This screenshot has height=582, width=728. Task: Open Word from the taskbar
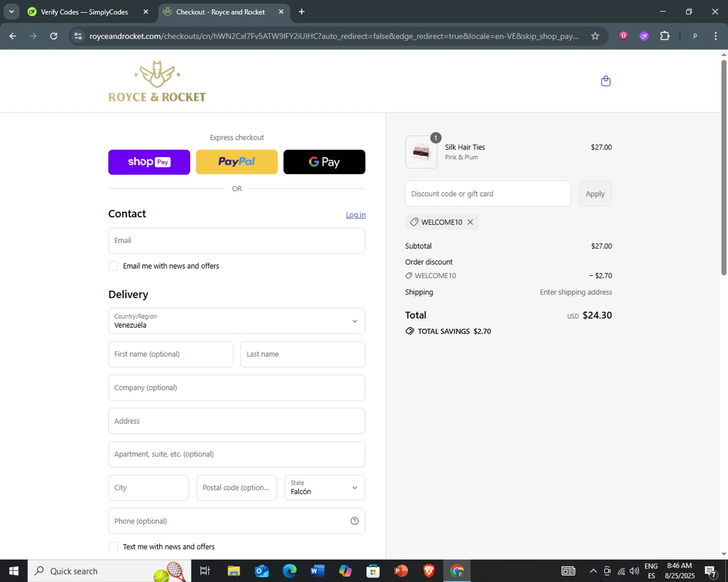click(317, 571)
